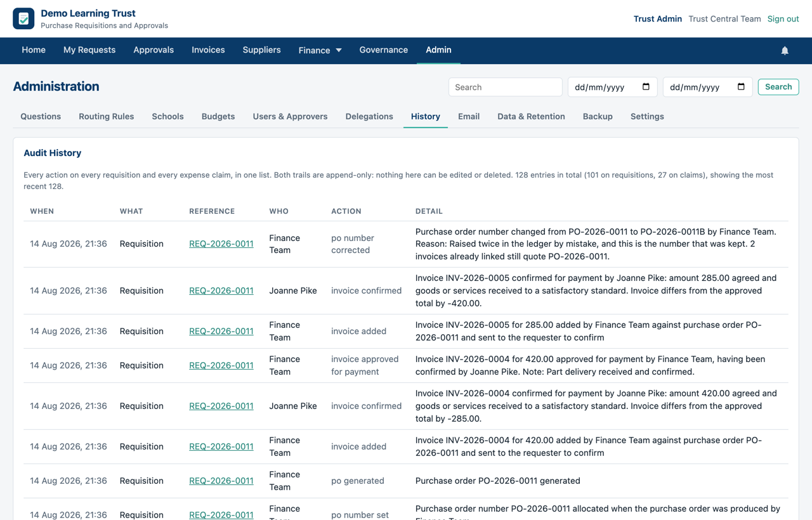The image size is (812, 520).
Task: Open the Approvals page
Action: [154, 50]
